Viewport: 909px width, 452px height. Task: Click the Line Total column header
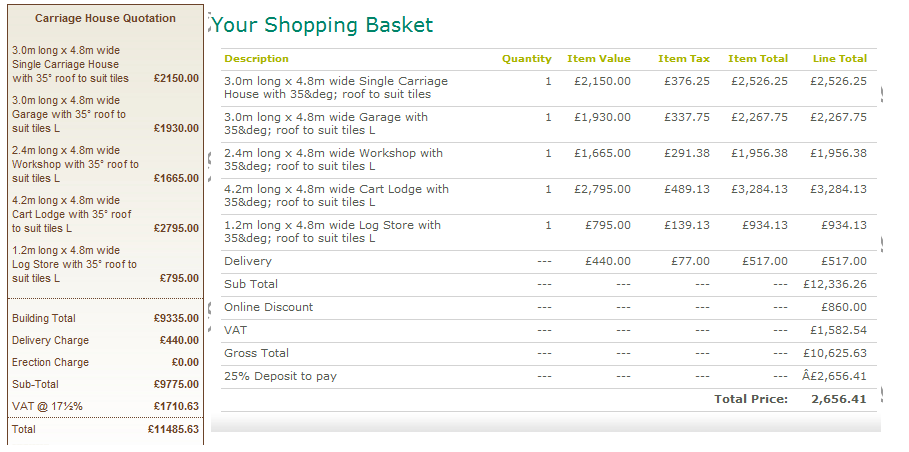tap(839, 59)
